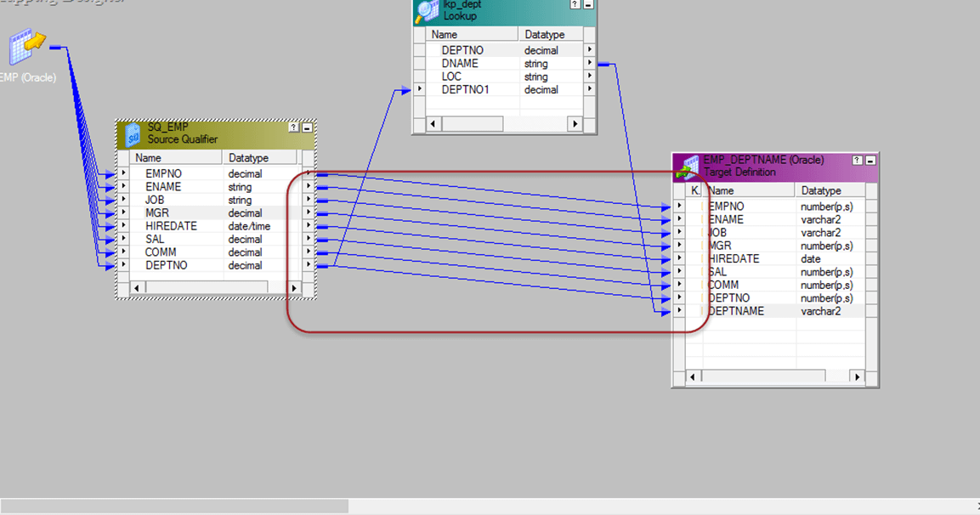Minimize the SQ_EMP Source Qualifier box
Image resolution: width=980 pixels, height=515 pixels.
click(307, 127)
